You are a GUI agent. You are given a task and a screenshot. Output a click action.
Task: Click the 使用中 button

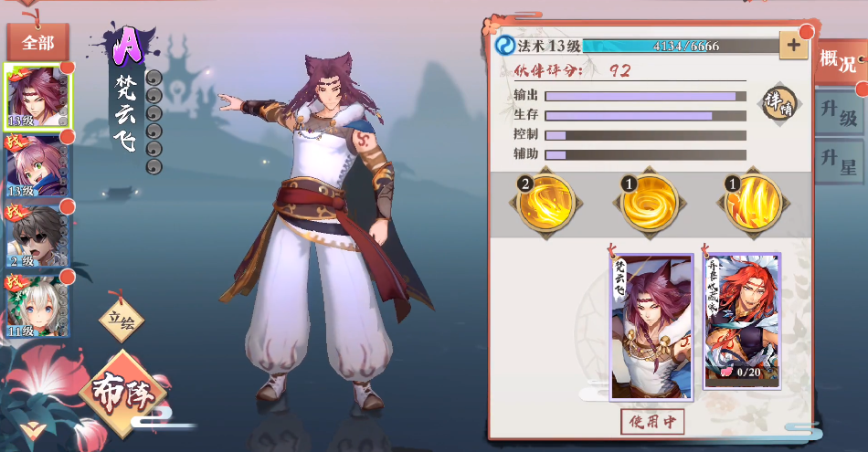pos(652,422)
